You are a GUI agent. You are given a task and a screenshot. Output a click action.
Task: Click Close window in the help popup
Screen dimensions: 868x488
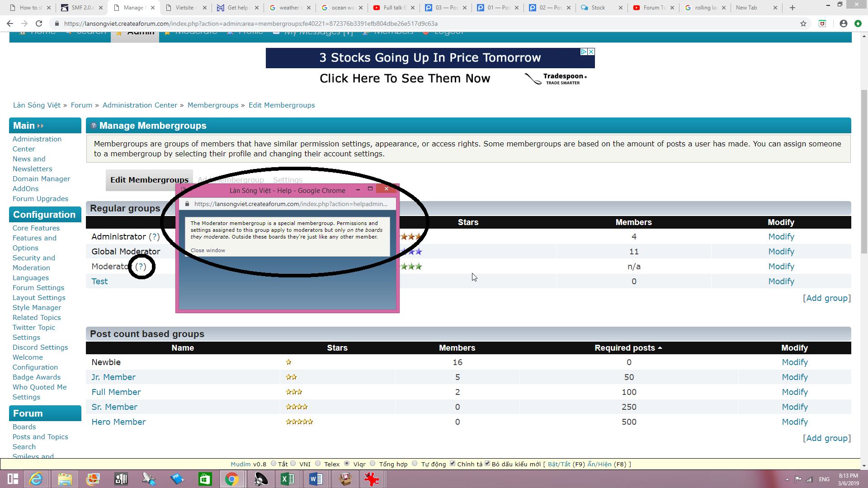pyautogui.click(x=208, y=250)
